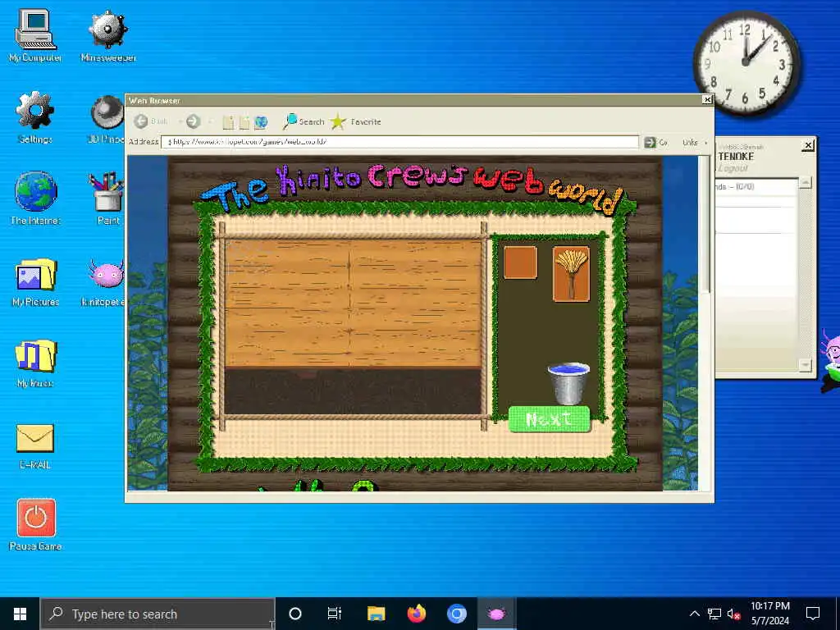Select the plain orange tile in game panel

tap(520, 262)
